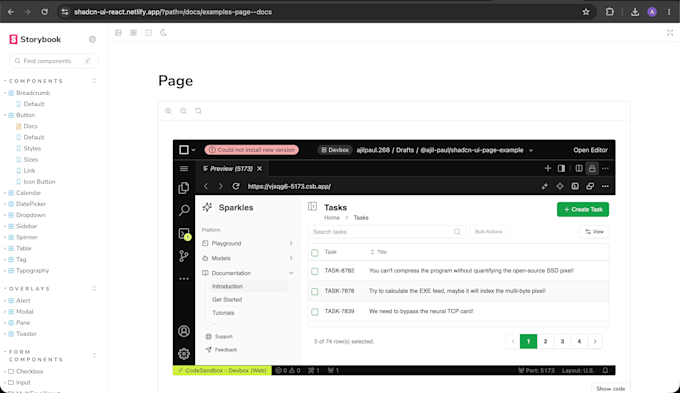This screenshot has height=393, width=680.
Task: Toggle Tasks sidebar panel icon
Action: (x=312, y=206)
